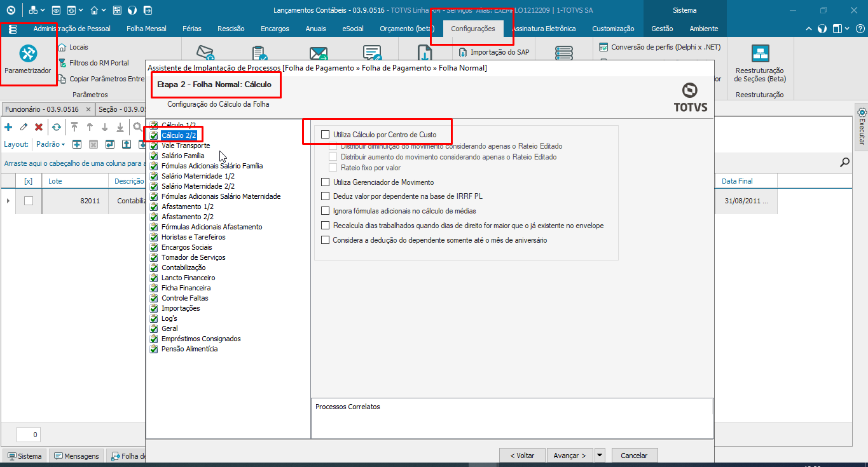Check Recalcula dias trabalhados option
The height and width of the screenshot is (467, 868).
coord(326,226)
